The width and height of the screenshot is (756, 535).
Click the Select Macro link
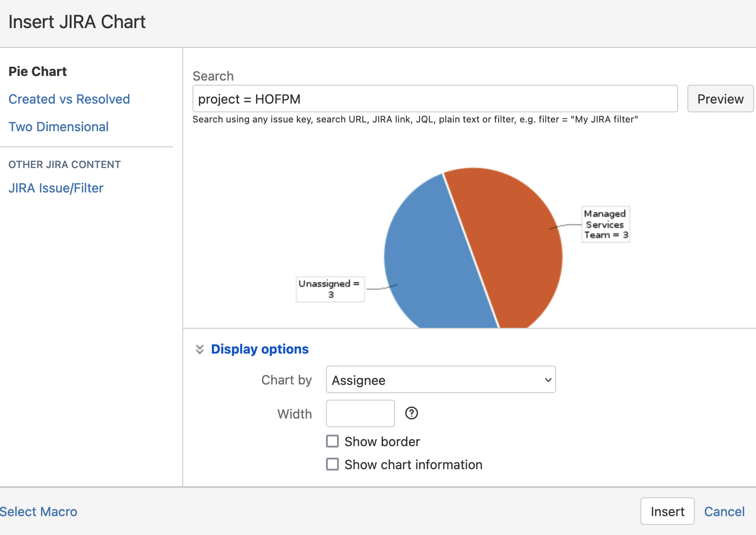pyautogui.click(x=39, y=511)
